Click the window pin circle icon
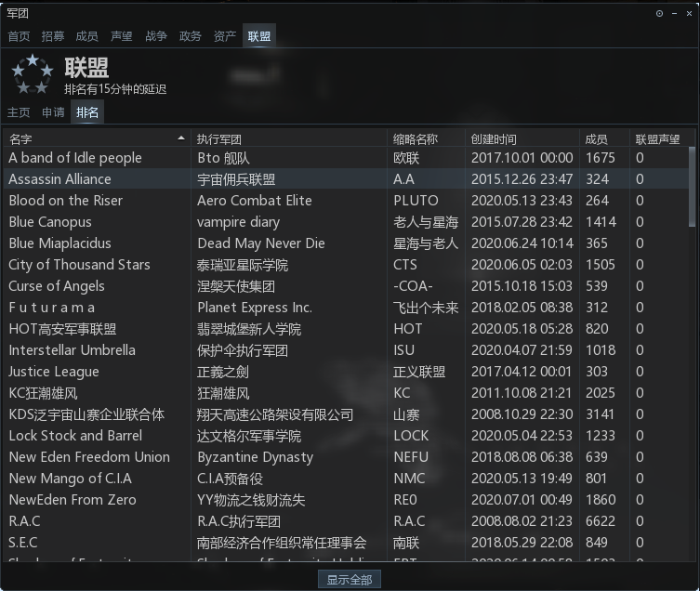Screen dimensions: 700x591 click(x=659, y=14)
